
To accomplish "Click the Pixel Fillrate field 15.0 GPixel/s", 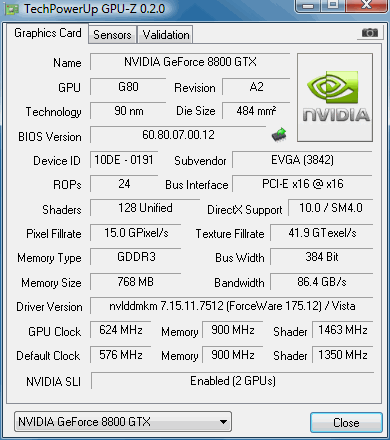I will (x=136, y=233).
